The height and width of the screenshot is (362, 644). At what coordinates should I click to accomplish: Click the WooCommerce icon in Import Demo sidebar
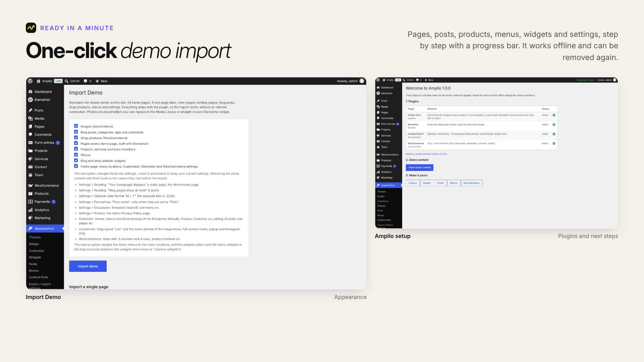[x=31, y=185]
